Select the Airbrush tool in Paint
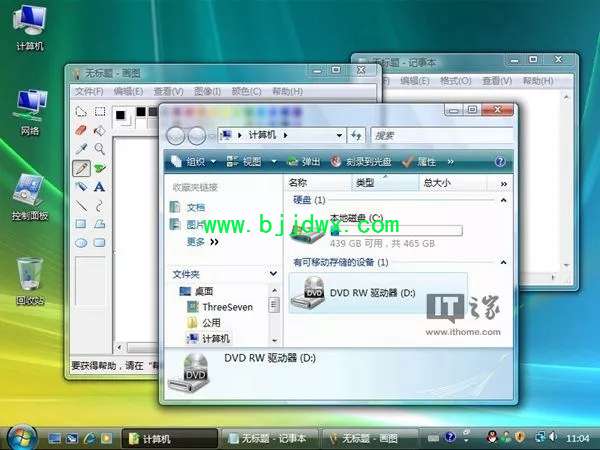Image resolution: width=600 pixels, height=450 pixels. coord(81,187)
